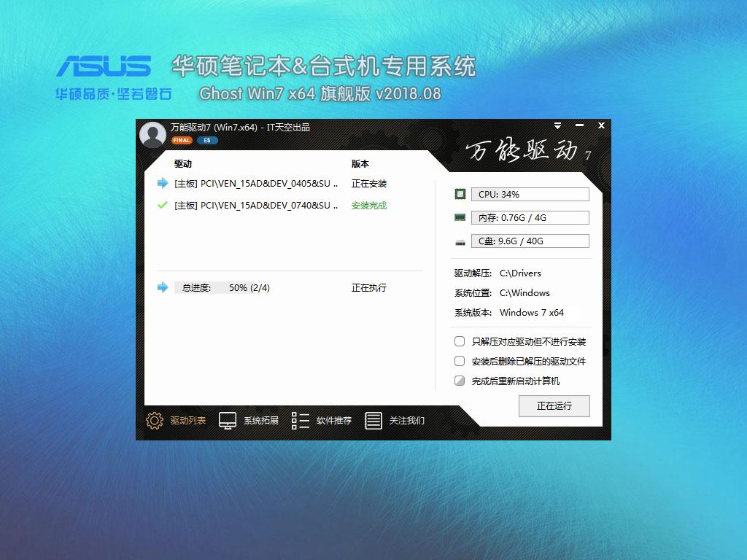This screenshot has width=747, height=560.
Task: Click the C drive disk icon
Action: (460, 242)
